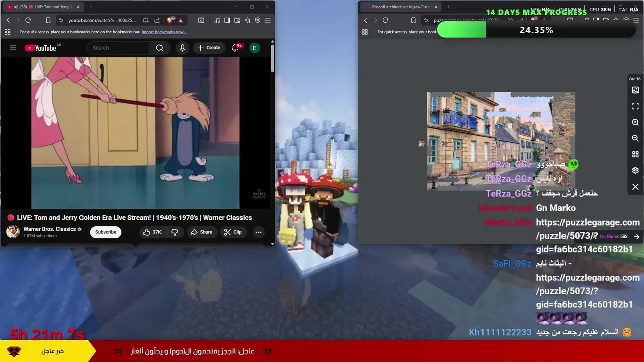The image size is (644, 362).
Task: Open Brave Shields in YouTube window
Action: [x=170, y=20]
